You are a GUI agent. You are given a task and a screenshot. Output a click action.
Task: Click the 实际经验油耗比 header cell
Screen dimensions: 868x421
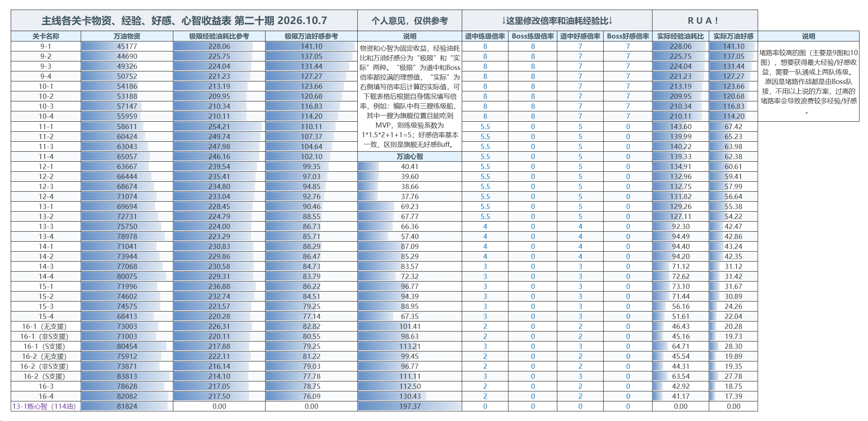click(x=681, y=36)
